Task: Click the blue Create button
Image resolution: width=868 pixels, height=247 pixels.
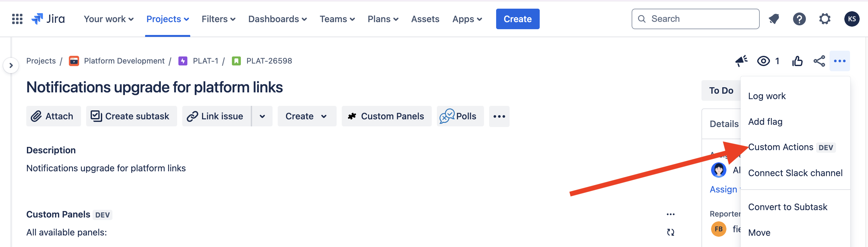Action: tap(517, 19)
